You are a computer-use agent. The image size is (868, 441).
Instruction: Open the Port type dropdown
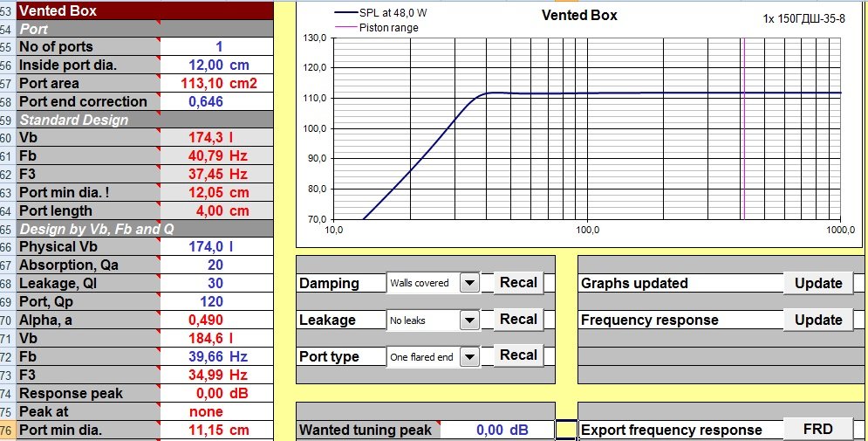coord(469,356)
